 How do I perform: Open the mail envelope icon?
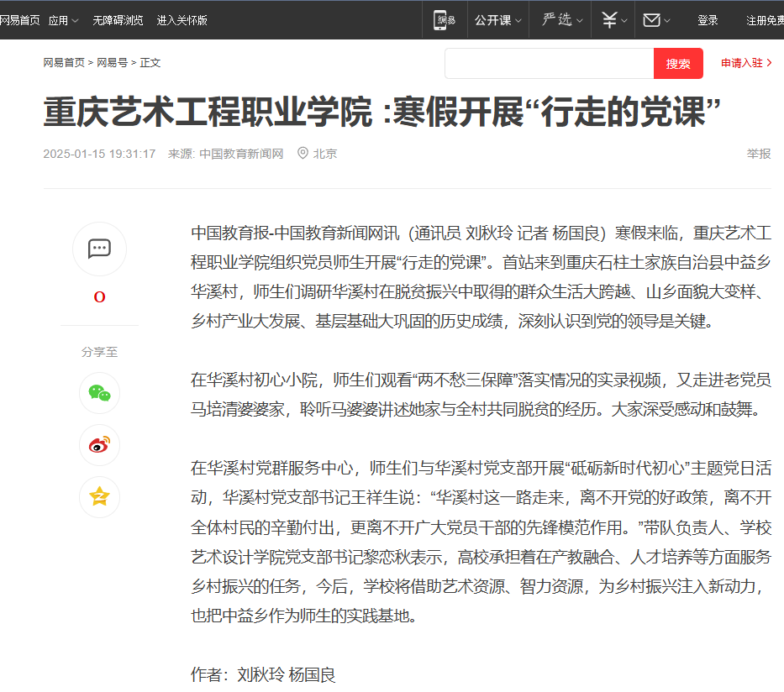click(x=651, y=20)
